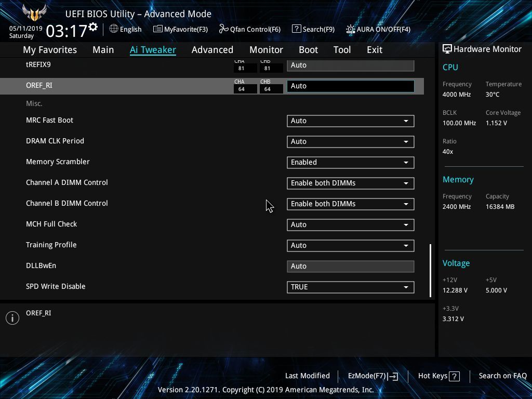Screen dimensions: 532x399
Task: Switch to EzMode(F7)
Action: (373, 376)
